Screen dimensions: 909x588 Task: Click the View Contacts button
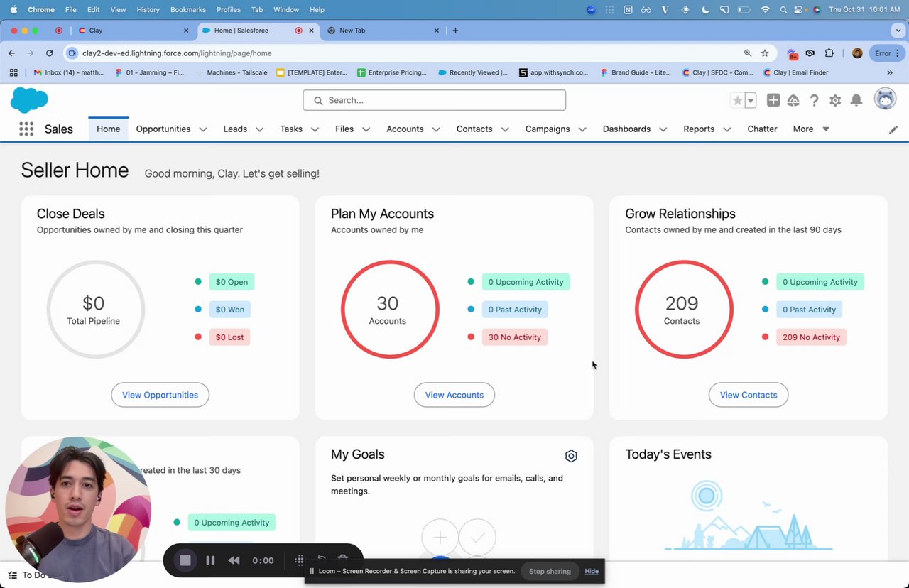pos(749,395)
